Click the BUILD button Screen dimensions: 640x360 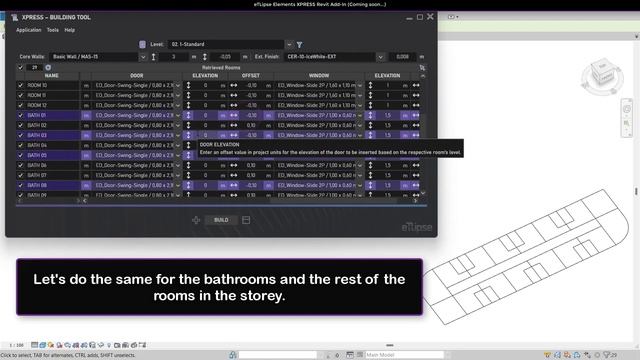click(221, 220)
